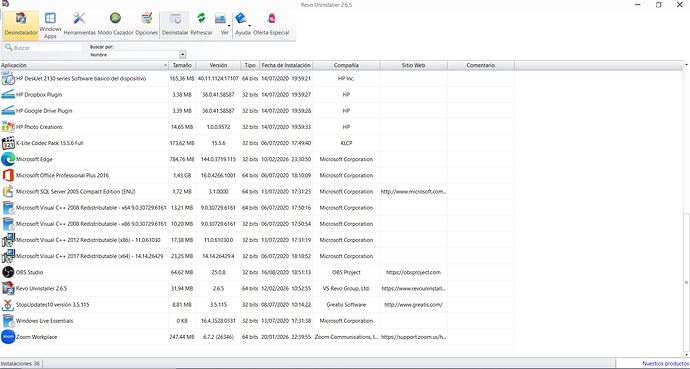Click version 15.5.6 cell

(x=219, y=143)
